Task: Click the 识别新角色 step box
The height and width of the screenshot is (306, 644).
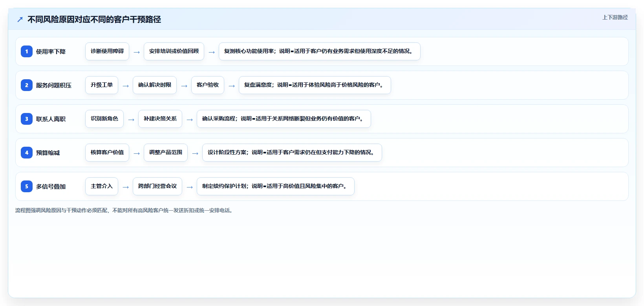Action: click(104, 119)
